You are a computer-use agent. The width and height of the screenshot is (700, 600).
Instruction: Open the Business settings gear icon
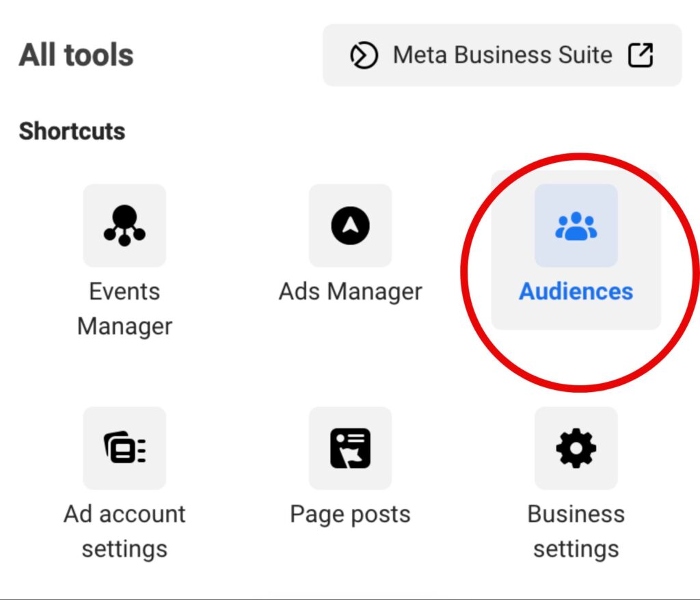(576, 448)
